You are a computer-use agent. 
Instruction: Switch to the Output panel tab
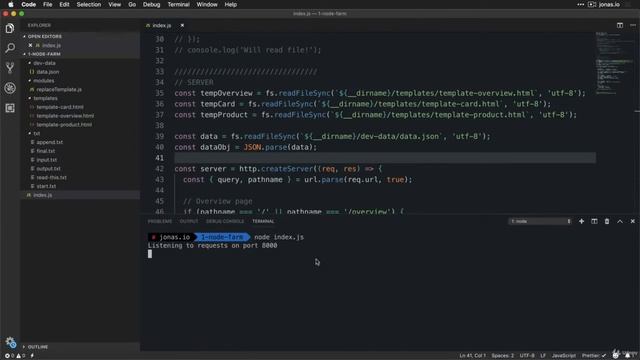click(x=189, y=221)
